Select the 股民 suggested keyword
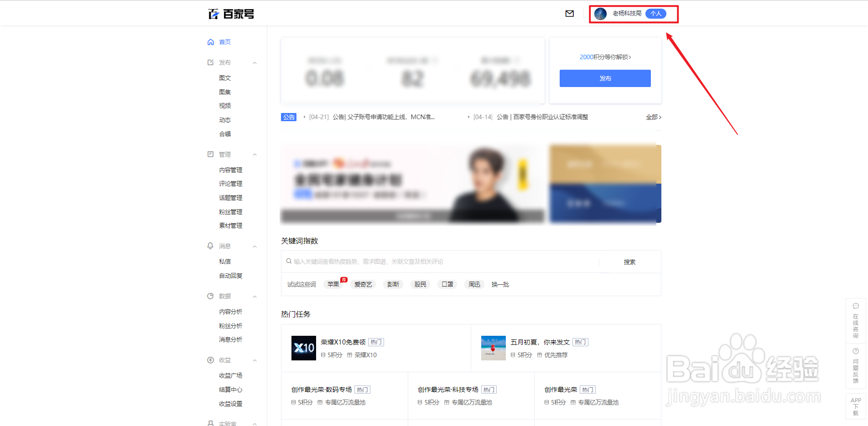 (420, 284)
